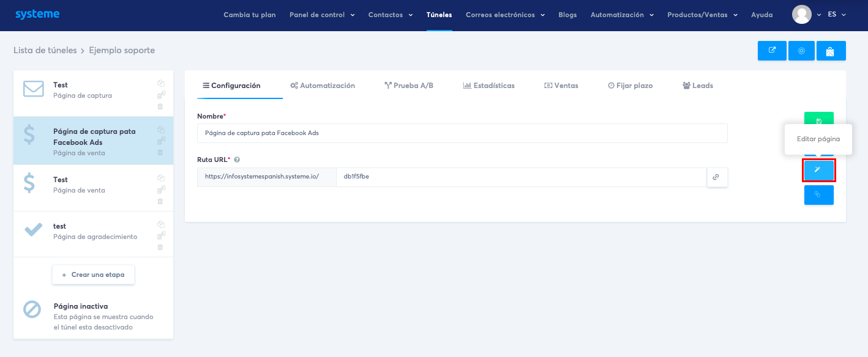The height and width of the screenshot is (357, 868).
Task: Open the funnel in a new tab icon
Action: 772,51
